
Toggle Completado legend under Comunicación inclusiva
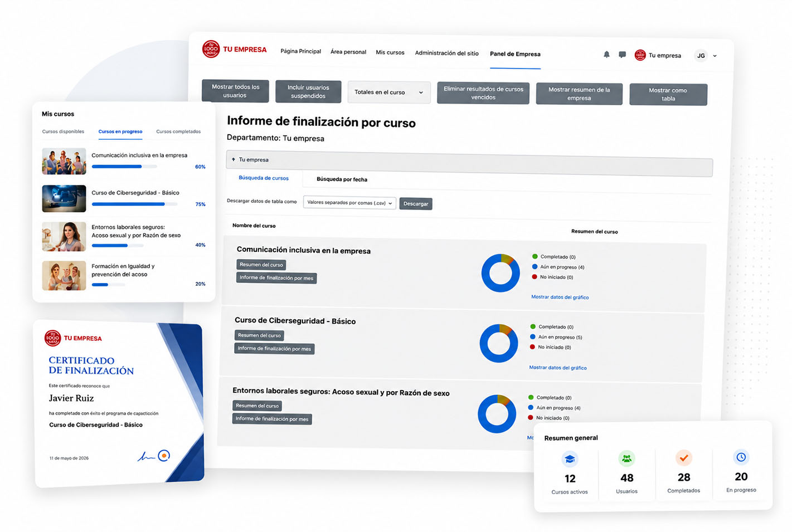(x=553, y=257)
